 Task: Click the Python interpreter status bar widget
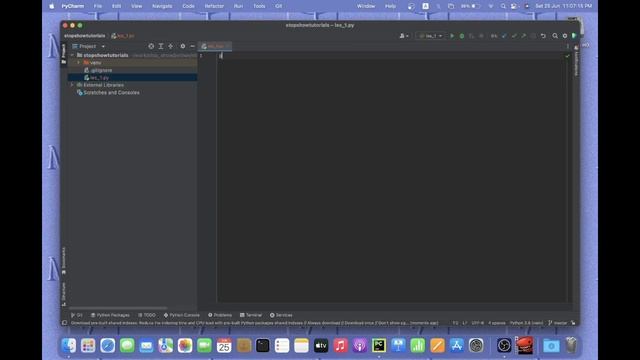(x=526, y=323)
